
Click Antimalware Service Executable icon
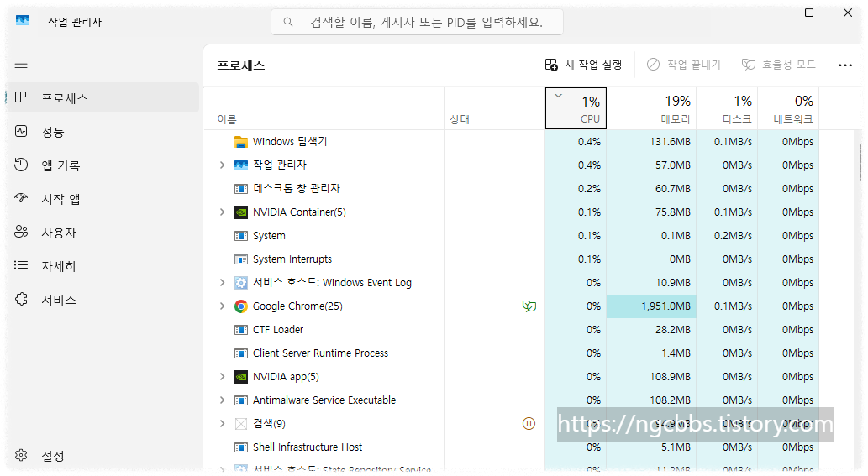(x=241, y=400)
